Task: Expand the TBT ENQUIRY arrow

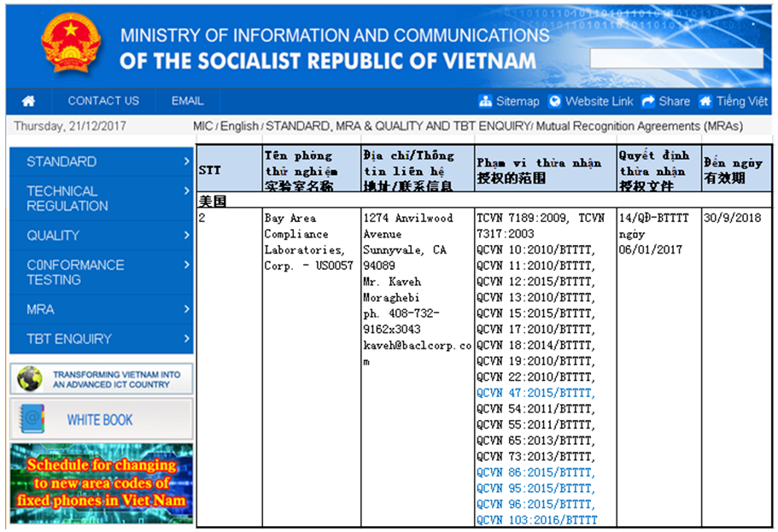Action: point(186,339)
